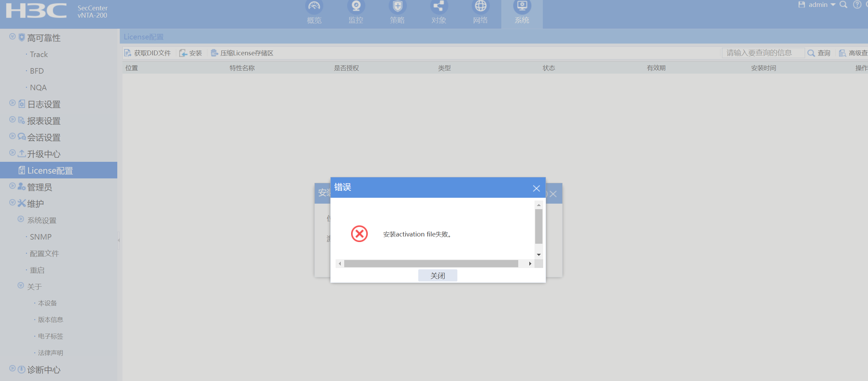Expand the 日志设置 tree section
This screenshot has height=381, width=868.
[x=12, y=103]
